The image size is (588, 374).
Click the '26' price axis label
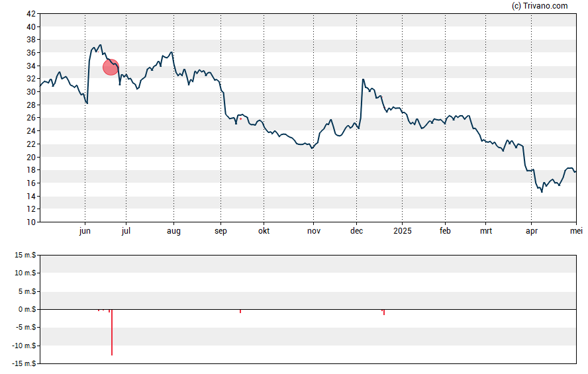tap(31, 118)
